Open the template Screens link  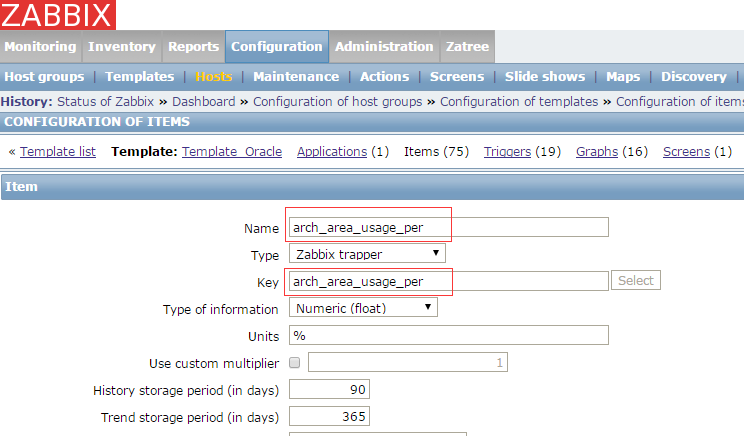(x=687, y=152)
